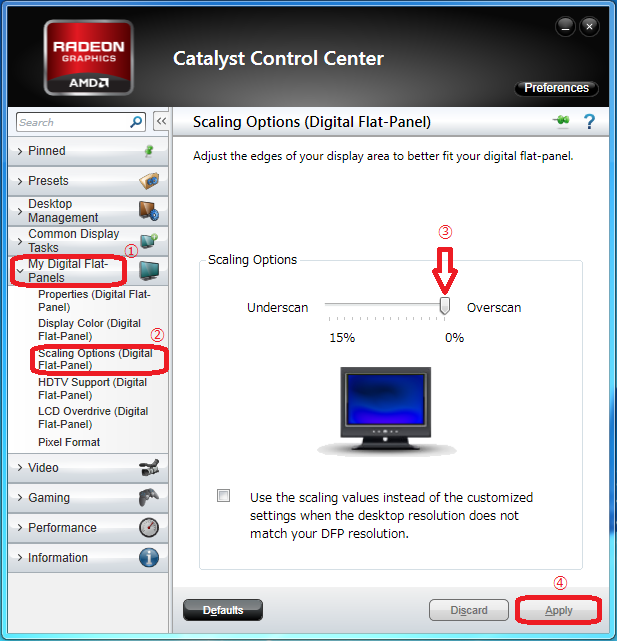Collapse the sidebar with the double-arrow button
The height and width of the screenshot is (641, 617).
(x=162, y=121)
